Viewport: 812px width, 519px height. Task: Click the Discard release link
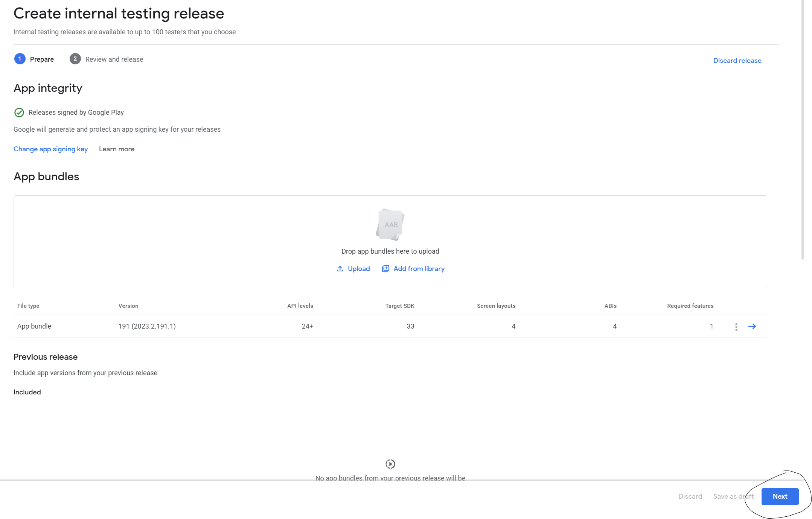[737, 60]
